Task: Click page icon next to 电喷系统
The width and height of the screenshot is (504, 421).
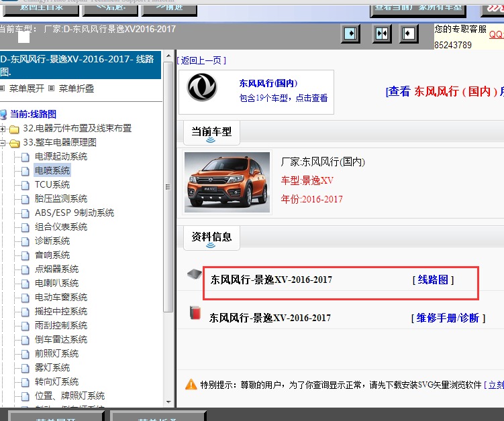Action: [26, 171]
